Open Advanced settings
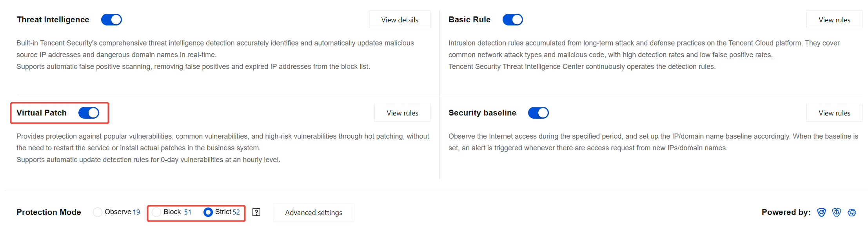This screenshot has width=868, height=231. 314,212
